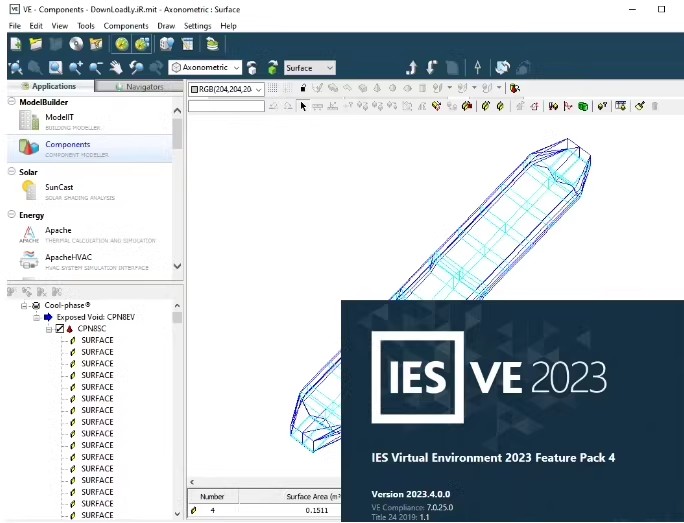684x523 pixels.
Task: Click the Surface Area column header
Action: point(290,496)
